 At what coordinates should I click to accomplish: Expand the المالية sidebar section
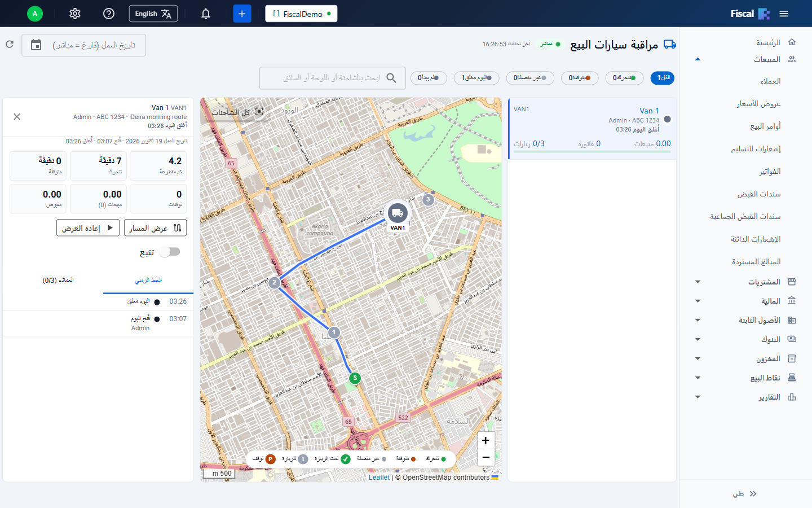click(745, 301)
